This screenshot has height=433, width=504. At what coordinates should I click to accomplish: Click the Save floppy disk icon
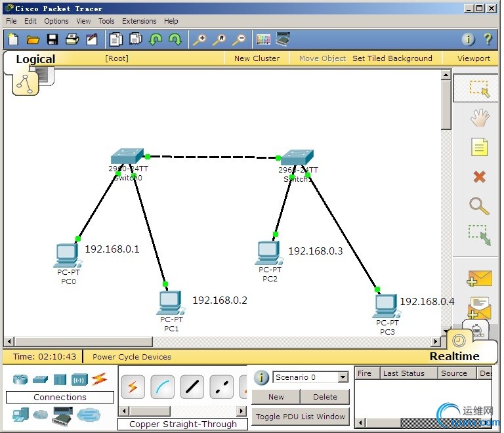tap(52, 39)
